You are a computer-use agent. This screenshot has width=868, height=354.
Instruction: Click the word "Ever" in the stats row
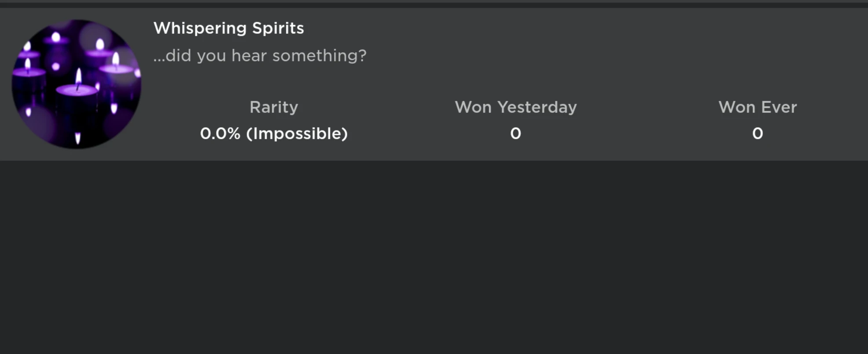(779, 107)
